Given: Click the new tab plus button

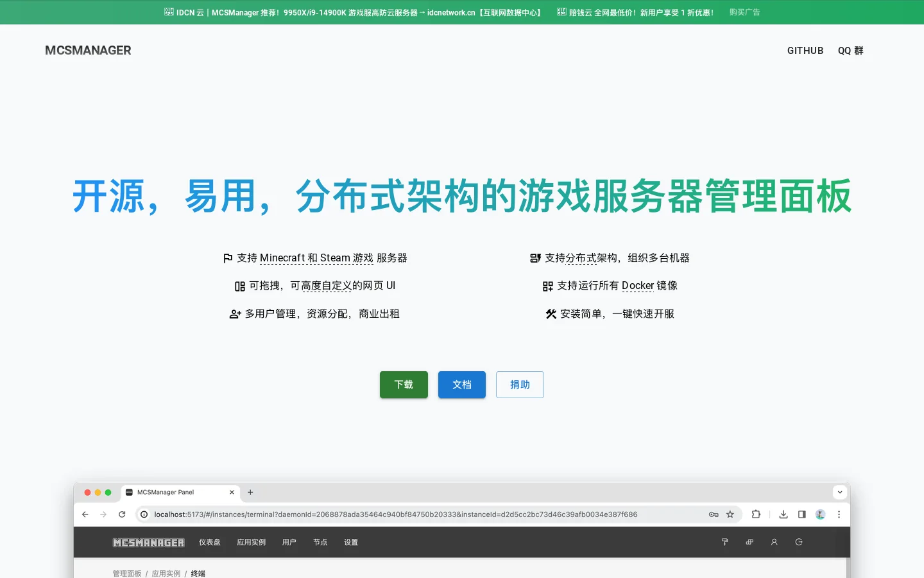Looking at the screenshot, I should pyautogui.click(x=250, y=493).
